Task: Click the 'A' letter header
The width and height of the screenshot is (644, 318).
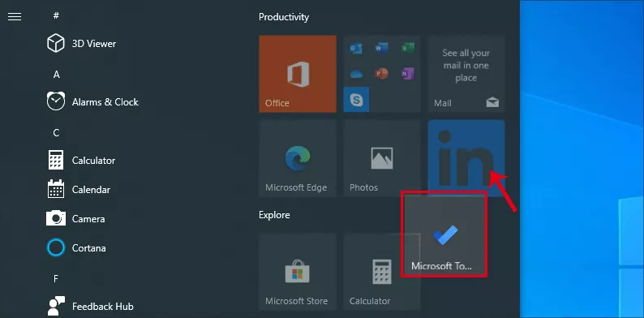Action: 56,75
